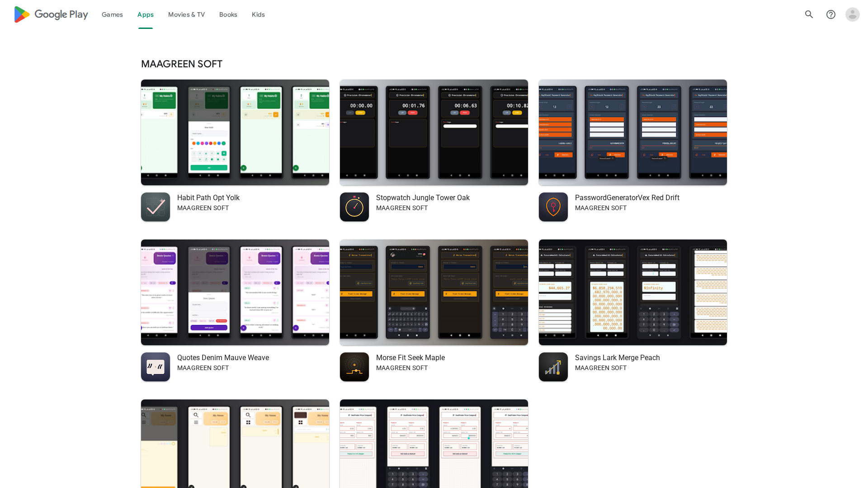Go to the Games tab
868x488 pixels.
[112, 14]
